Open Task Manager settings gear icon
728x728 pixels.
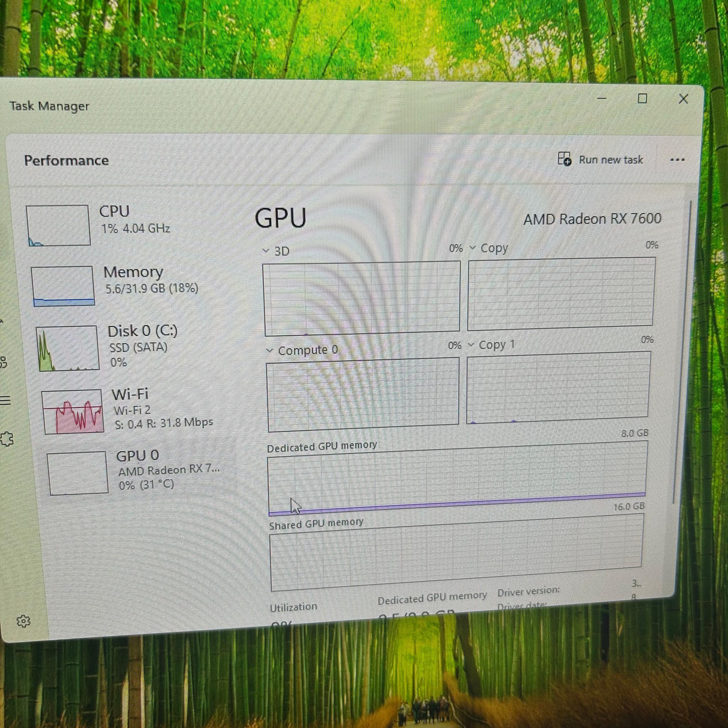(23, 621)
